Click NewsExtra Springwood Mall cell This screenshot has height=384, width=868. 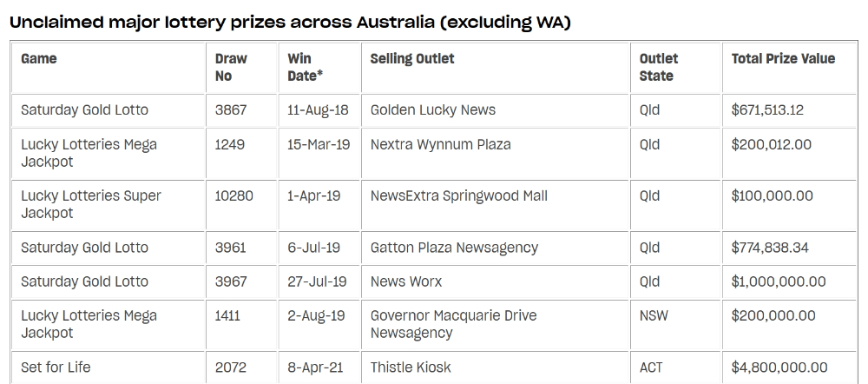point(495,205)
